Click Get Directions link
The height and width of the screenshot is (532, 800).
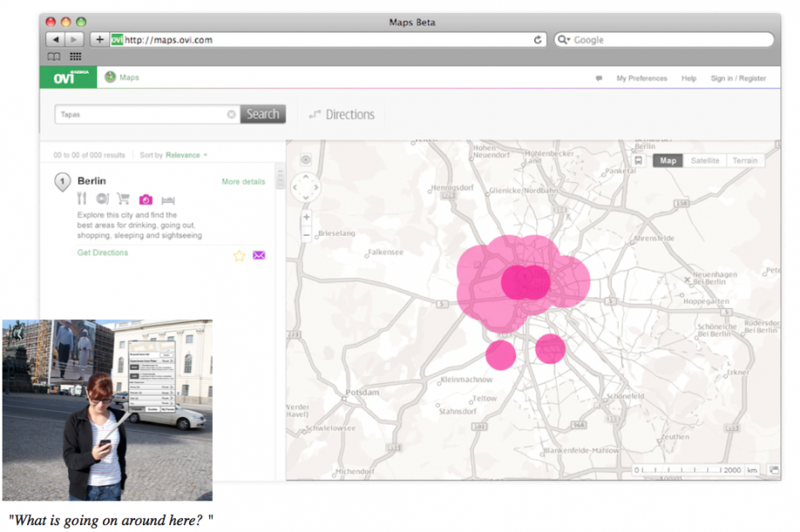coord(102,253)
